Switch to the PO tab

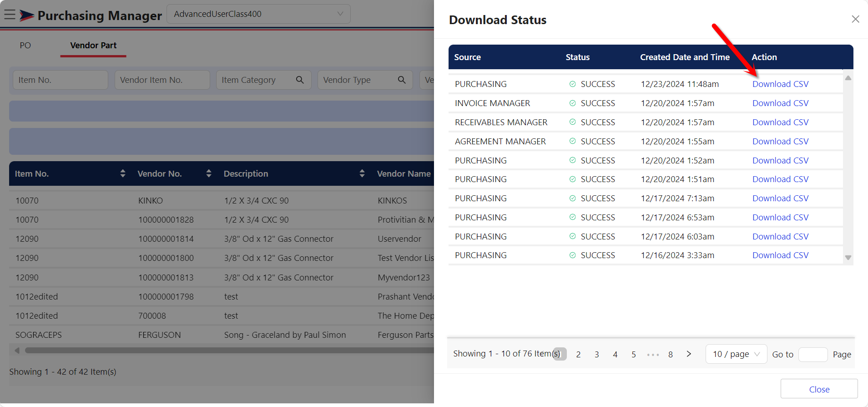coord(25,46)
